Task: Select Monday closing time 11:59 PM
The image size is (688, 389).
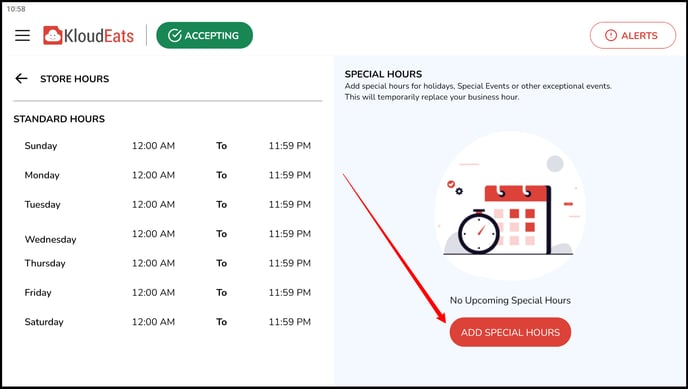Action: 290,175
